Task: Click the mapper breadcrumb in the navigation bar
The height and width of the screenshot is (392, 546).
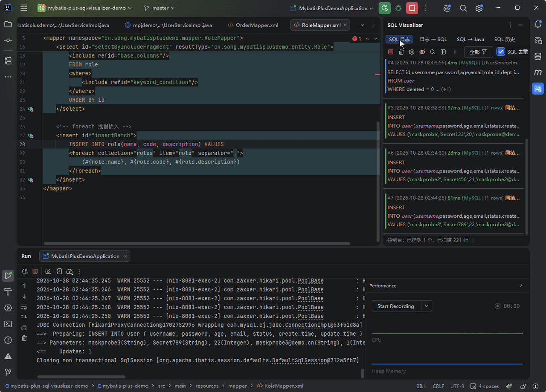Action: click(238, 386)
